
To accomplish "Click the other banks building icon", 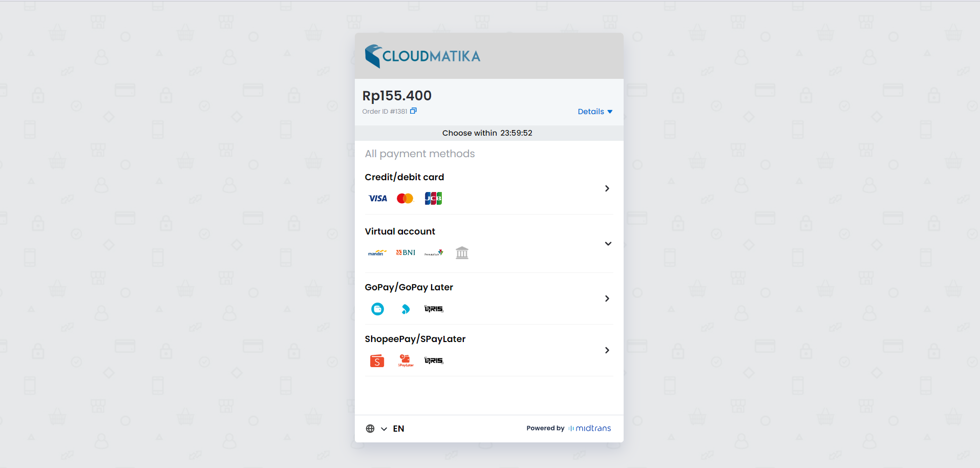I will pyautogui.click(x=462, y=252).
